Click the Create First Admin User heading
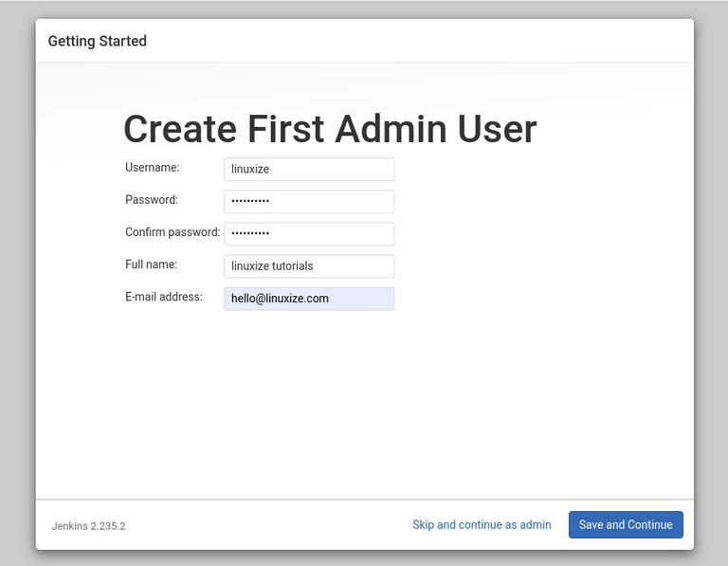This screenshot has width=728, height=566. click(x=330, y=129)
